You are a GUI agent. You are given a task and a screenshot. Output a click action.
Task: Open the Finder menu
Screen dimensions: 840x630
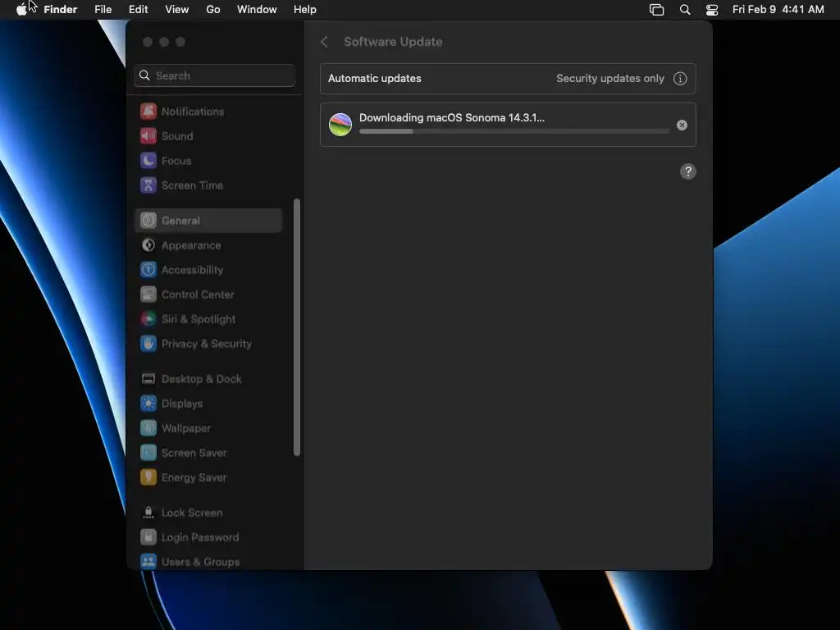61,10
